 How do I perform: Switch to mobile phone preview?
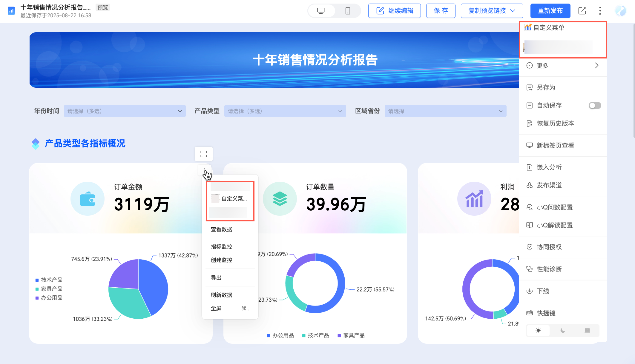point(348,11)
